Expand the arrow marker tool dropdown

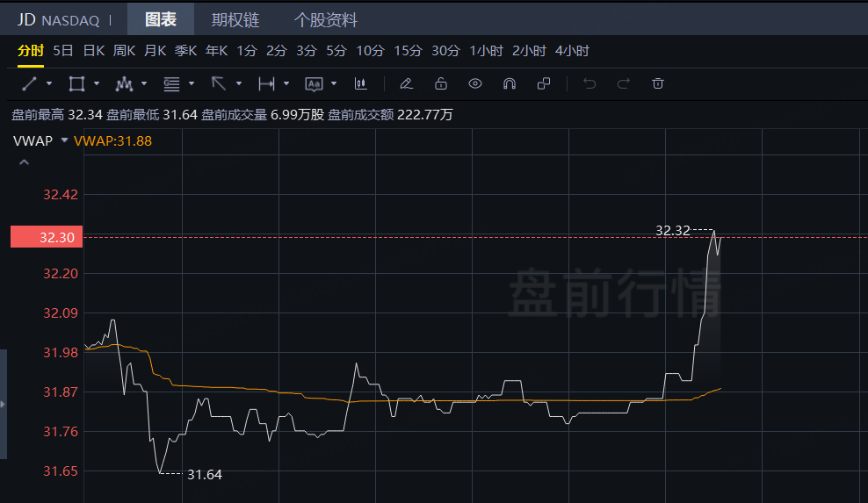[239, 83]
